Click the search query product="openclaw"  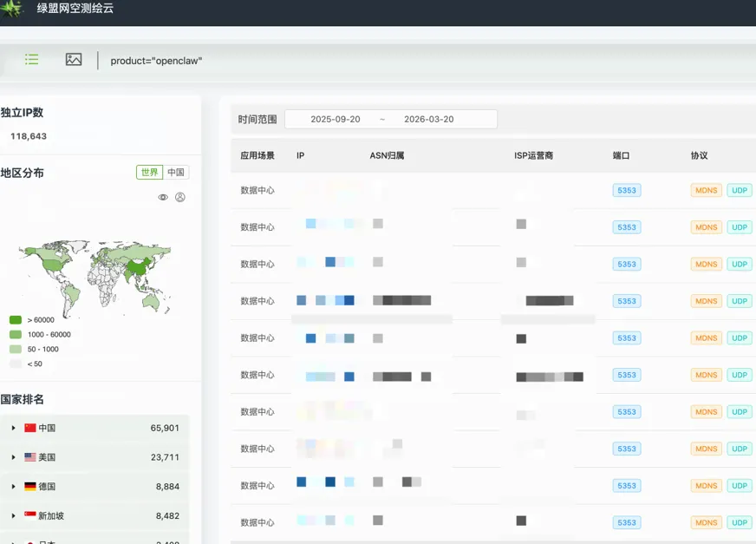click(156, 61)
